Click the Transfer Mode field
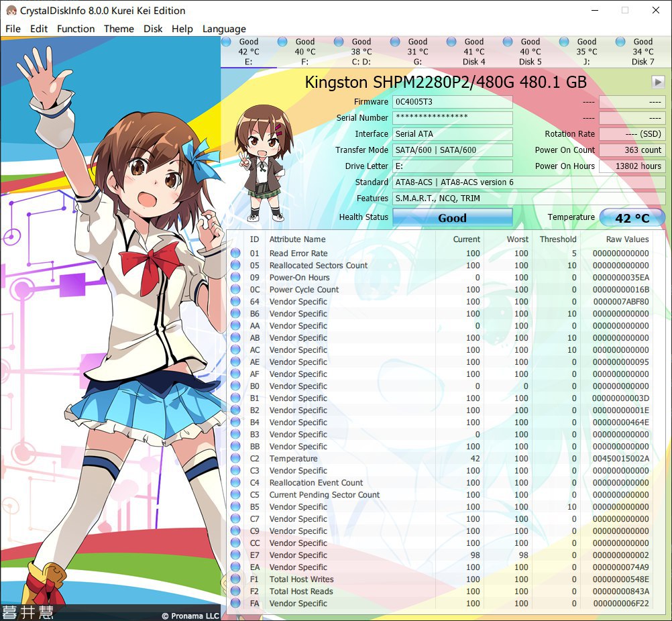The width and height of the screenshot is (672, 621). (453, 150)
